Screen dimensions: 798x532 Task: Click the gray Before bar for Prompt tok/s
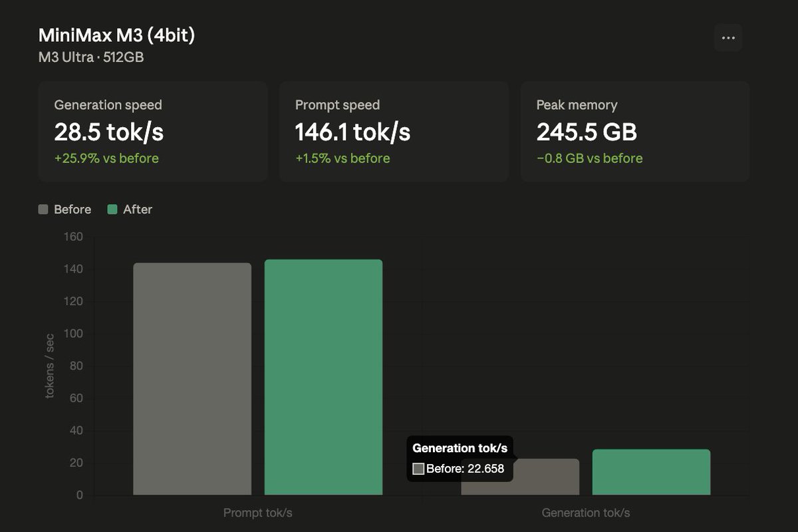[192, 379]
